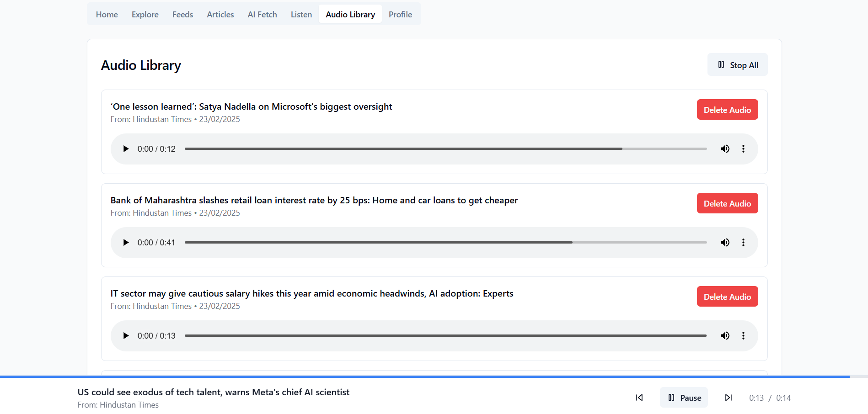Click 'From: Hindustan Times' under IT sector title

coord(151,306)
